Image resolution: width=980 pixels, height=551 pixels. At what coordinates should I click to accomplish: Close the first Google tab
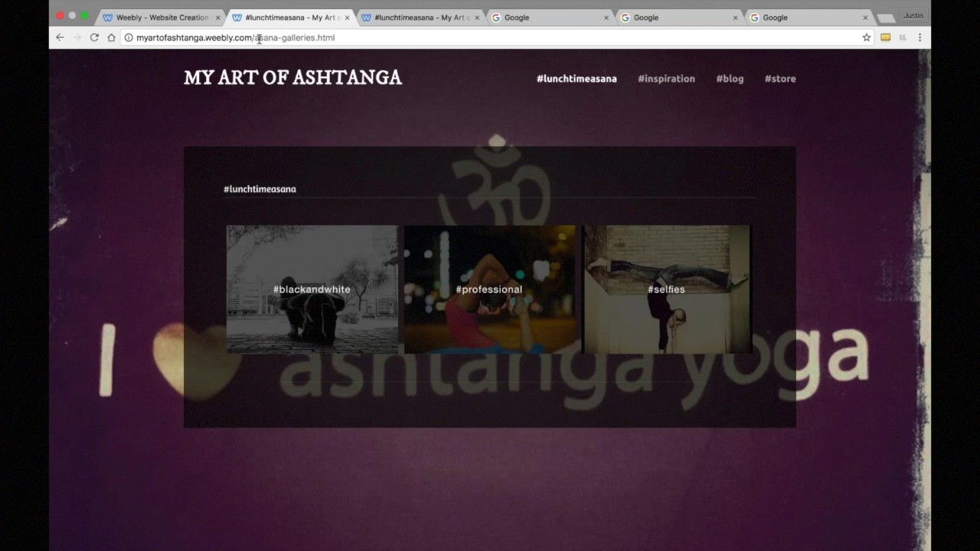[606, 18]
